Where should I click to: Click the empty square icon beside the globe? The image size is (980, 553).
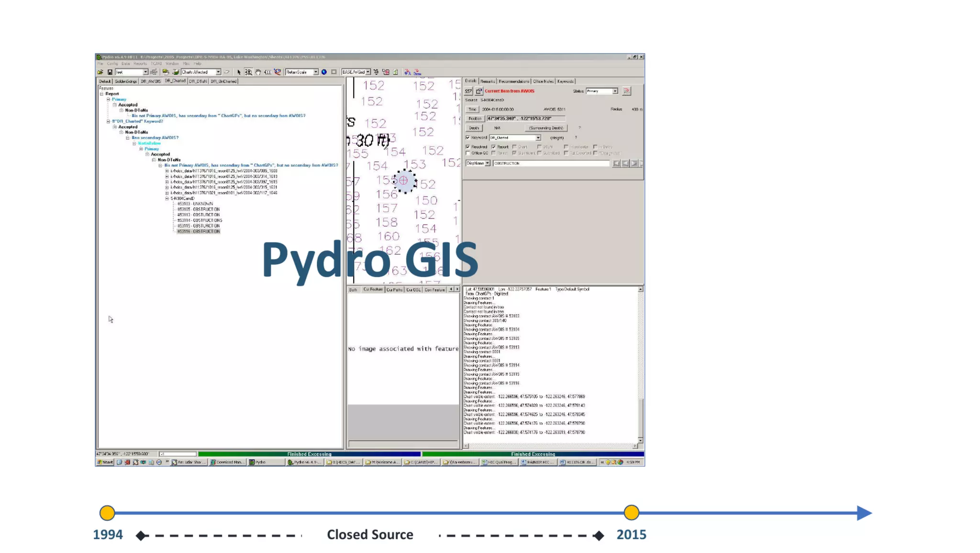(x=334, y=72)
